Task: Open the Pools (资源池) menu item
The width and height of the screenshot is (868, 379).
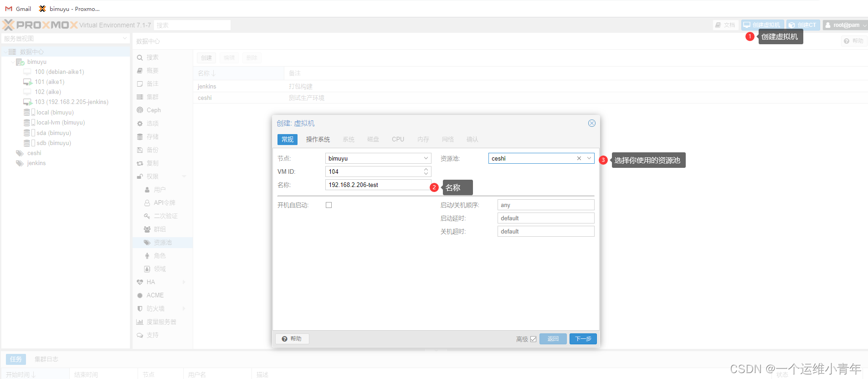Action: pos(163,243)
